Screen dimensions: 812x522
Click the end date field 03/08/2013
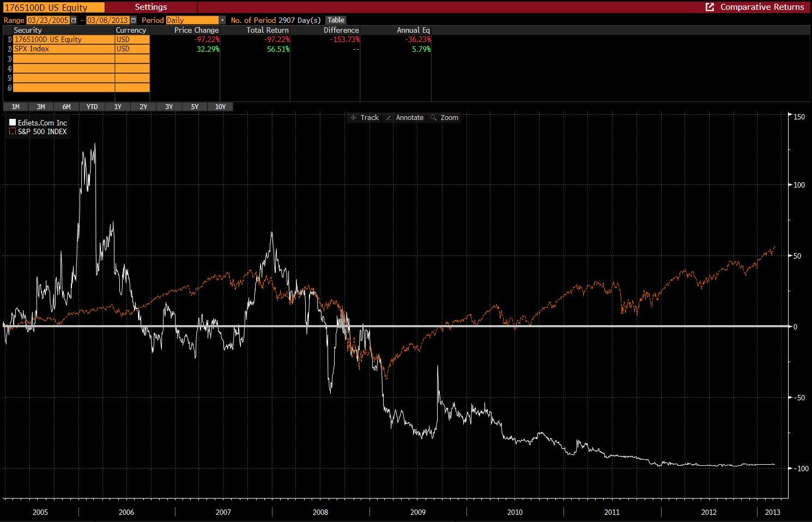click(x=108, y=20)
